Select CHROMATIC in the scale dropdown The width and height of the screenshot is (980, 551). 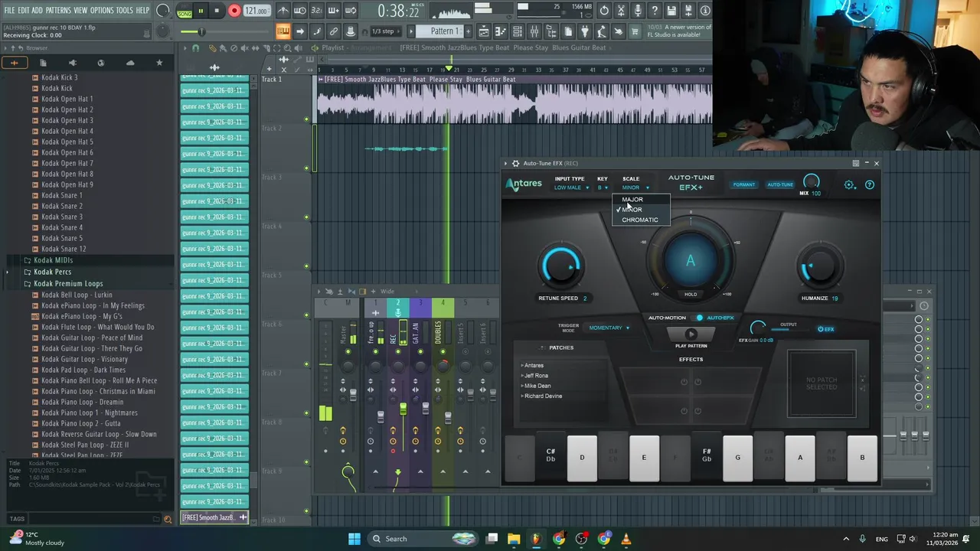coord(640,220)
